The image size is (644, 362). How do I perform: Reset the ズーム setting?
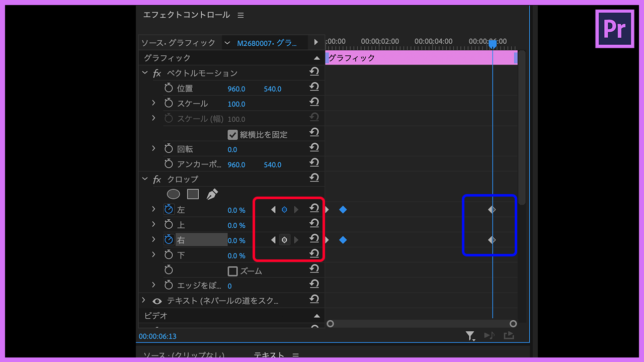click(x=314, y=269)
